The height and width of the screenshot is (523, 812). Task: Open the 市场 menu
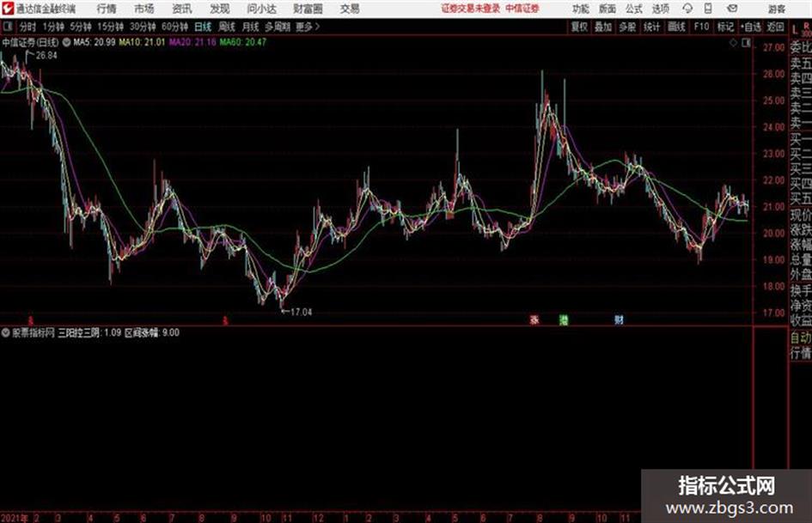(144, 9)
